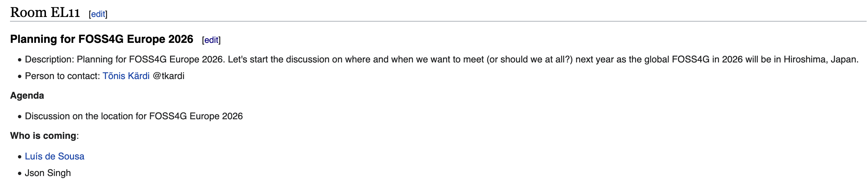
Task: Click the horizontal rule under Room EL11
Action: (438, 21)
